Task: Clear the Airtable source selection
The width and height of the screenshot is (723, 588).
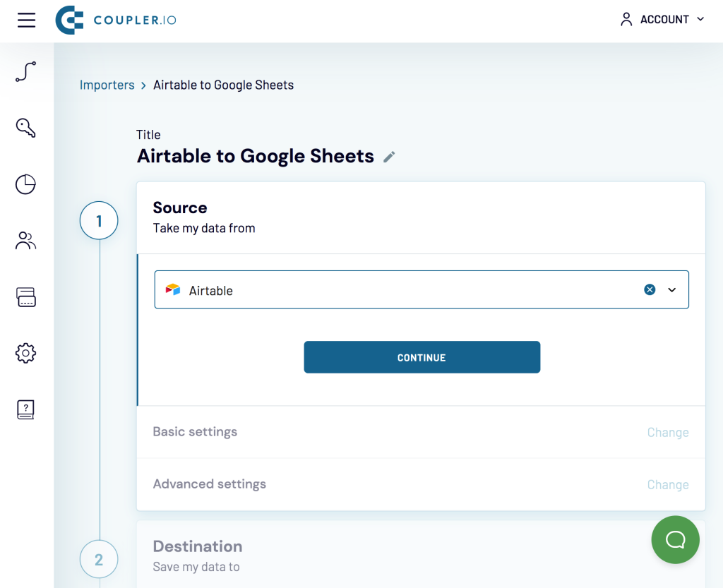Action: 650,289
